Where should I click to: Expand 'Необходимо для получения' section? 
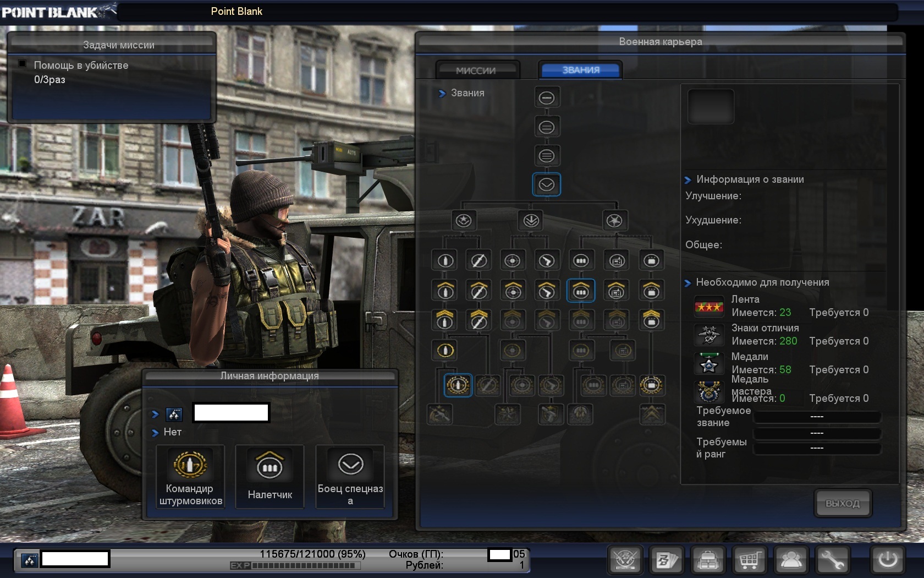tap(687, 283)
